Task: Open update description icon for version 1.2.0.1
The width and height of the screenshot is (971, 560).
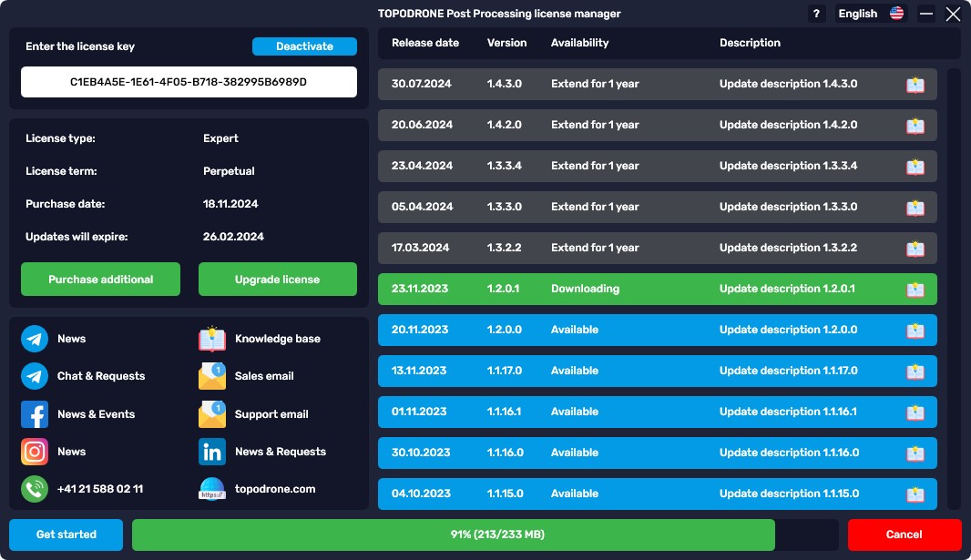Action: [x=915, y=290]
